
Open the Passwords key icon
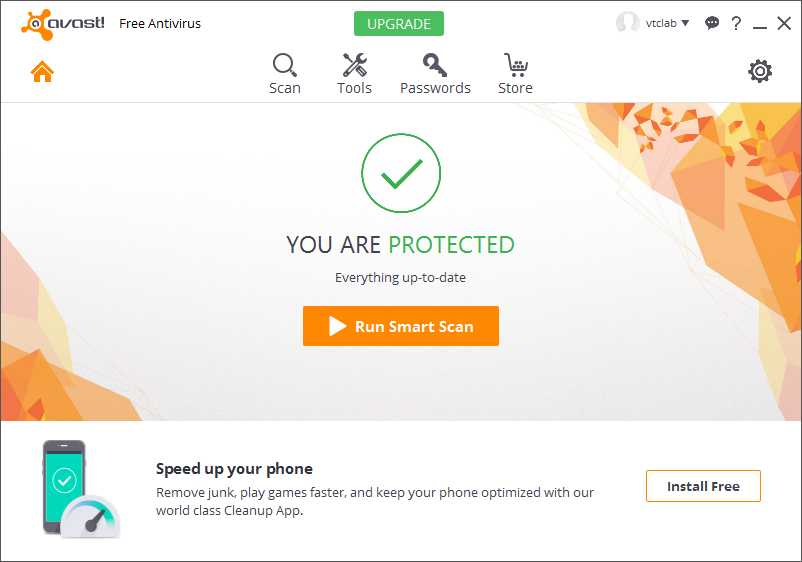click(435, 65)
